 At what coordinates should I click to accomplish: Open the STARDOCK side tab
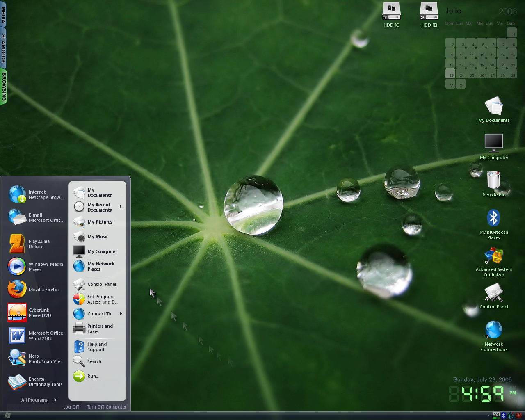(x=3, y=48)
